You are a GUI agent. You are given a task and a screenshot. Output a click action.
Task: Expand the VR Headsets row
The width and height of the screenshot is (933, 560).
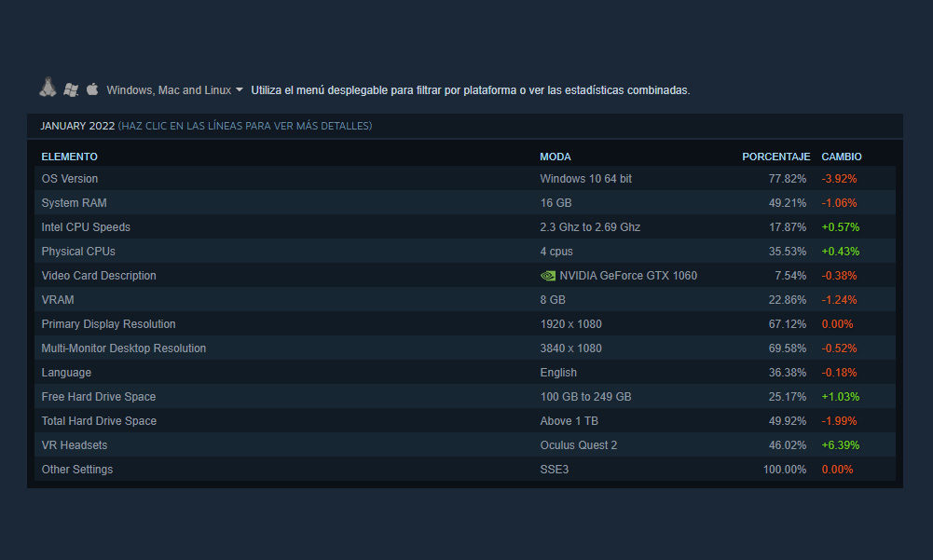coord(75,445)
